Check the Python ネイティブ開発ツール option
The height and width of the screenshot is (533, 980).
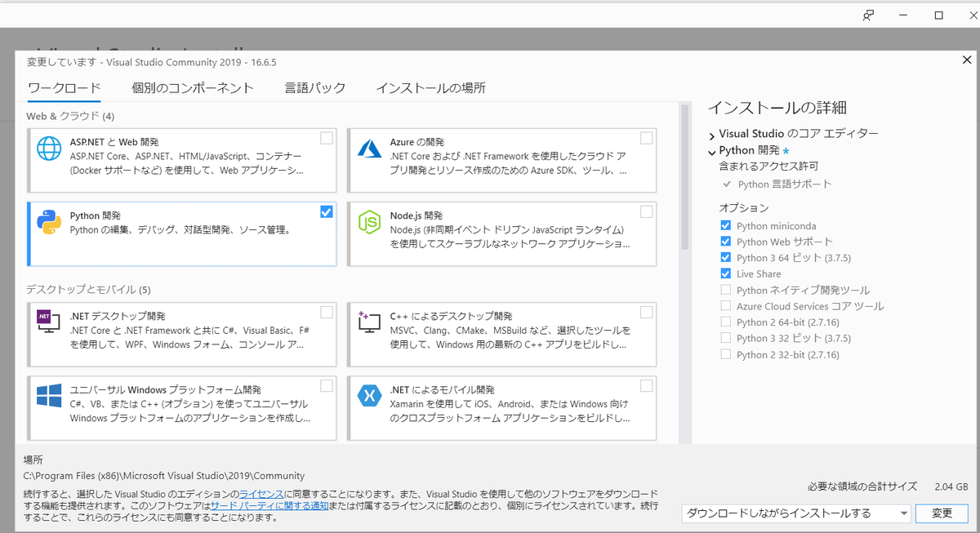(726, 290)
